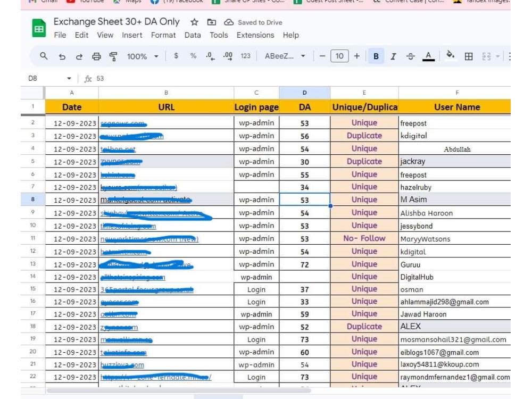Toggle bold formatting button
The image size is (532, 399).
point(376,56)
